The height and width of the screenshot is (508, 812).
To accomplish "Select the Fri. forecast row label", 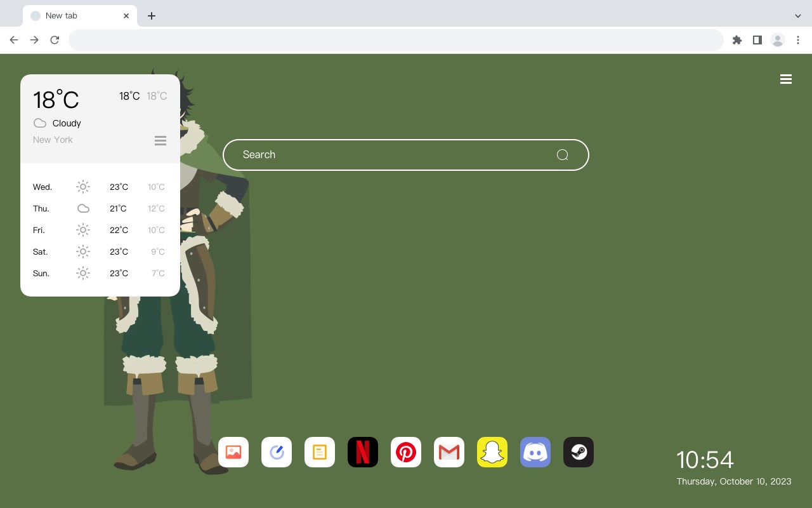I will click(39, 230).
